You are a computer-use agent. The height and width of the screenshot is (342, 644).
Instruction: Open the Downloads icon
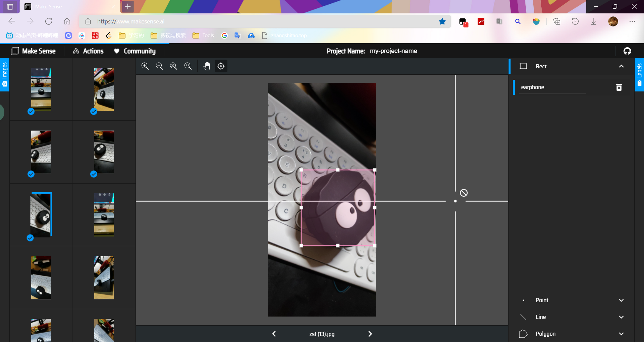coord(594,21)
